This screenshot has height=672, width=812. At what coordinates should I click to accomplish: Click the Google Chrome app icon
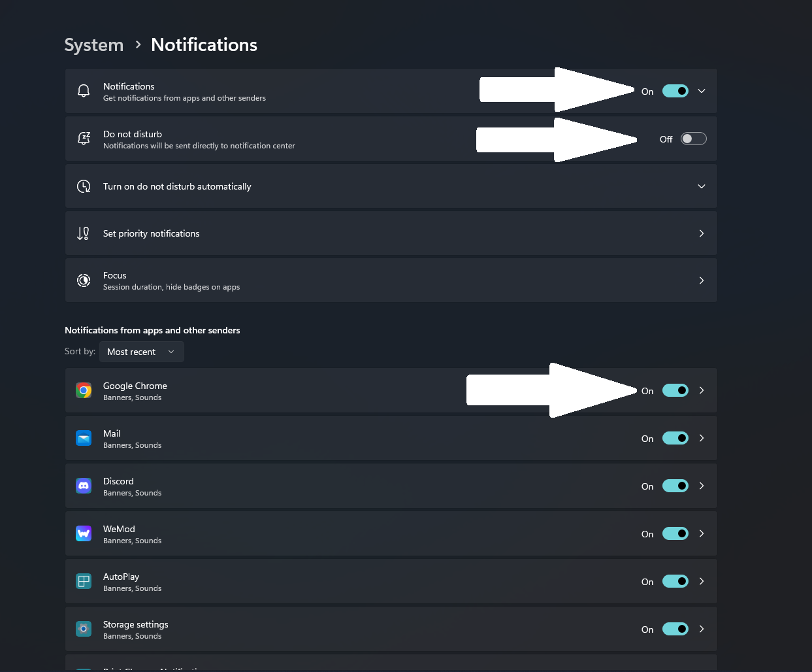pos(83,390)
